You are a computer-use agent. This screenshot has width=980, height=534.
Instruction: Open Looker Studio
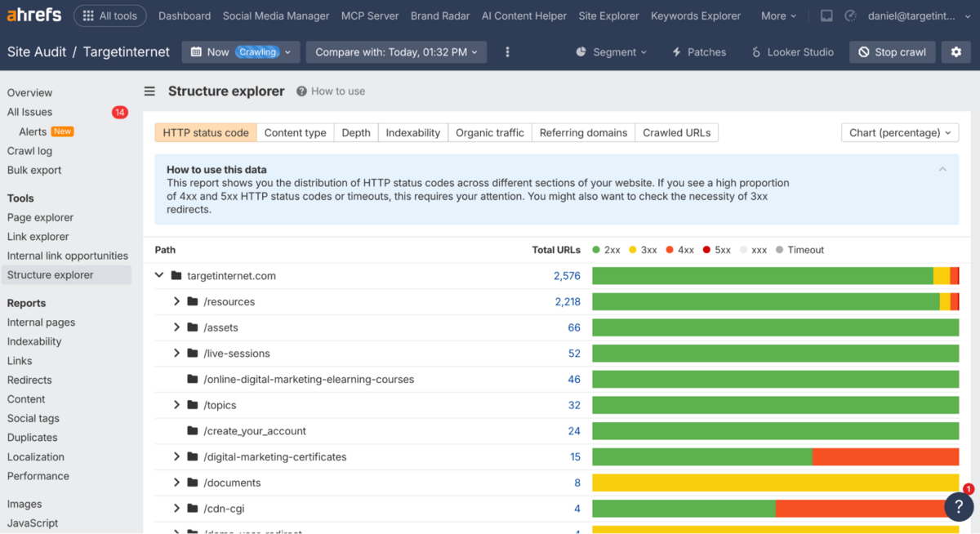(x=792, y=51)
